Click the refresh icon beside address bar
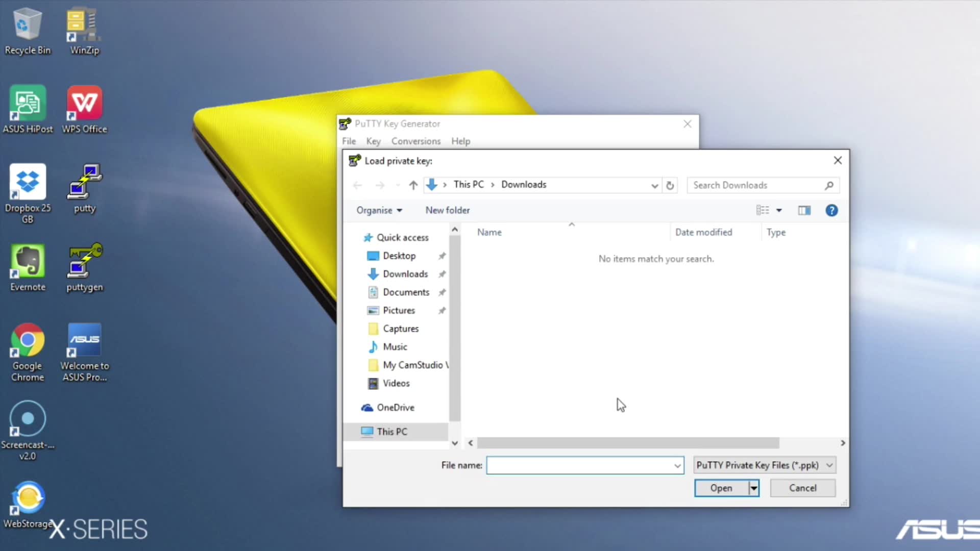980x551 pixels. [670, 185]
